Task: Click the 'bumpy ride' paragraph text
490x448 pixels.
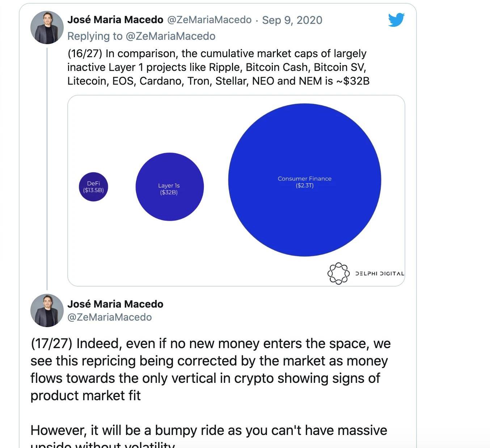Action: [x=209, y=435]
